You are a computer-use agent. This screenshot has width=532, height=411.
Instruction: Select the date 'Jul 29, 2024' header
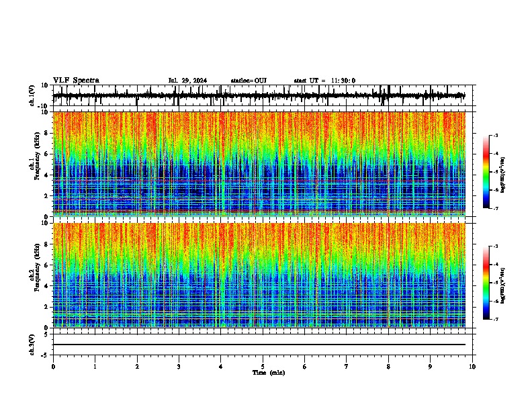point(187,81)
